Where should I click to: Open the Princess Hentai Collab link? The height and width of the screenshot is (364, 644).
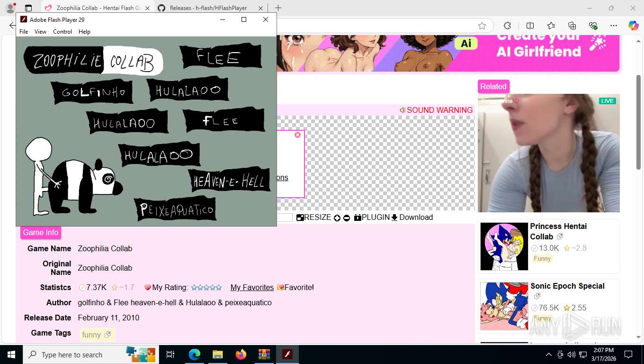click(x=558, y=231)
